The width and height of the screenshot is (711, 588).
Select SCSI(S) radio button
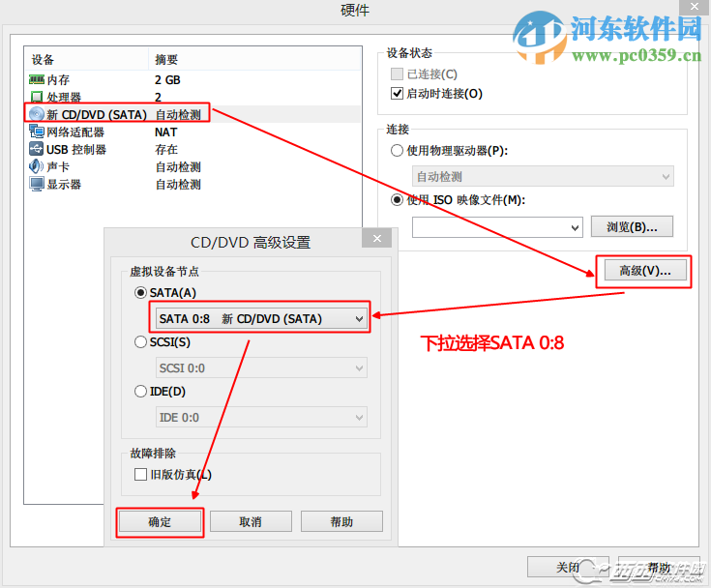140,341
